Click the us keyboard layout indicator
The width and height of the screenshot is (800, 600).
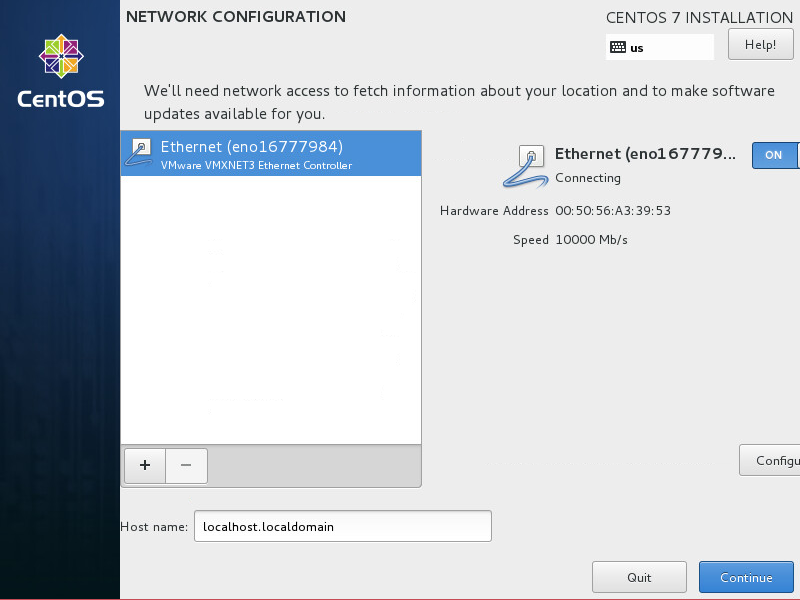point(659,47)
